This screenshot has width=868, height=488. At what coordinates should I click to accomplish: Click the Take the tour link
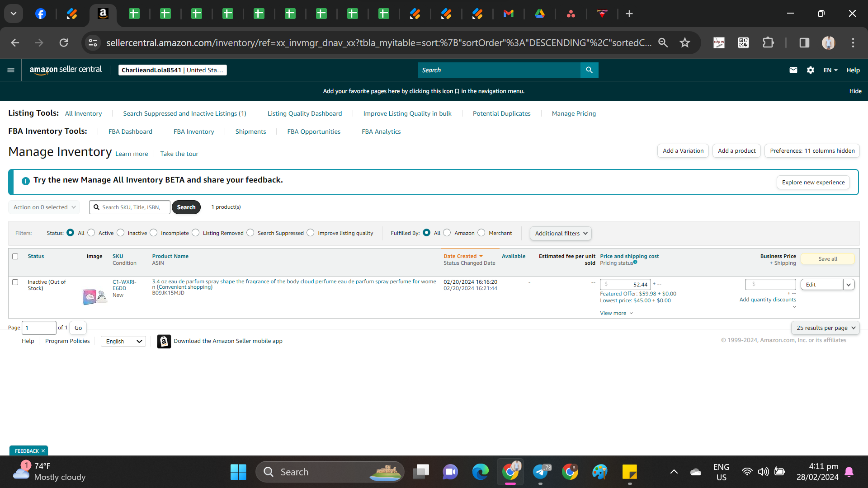tap(179, 154)
